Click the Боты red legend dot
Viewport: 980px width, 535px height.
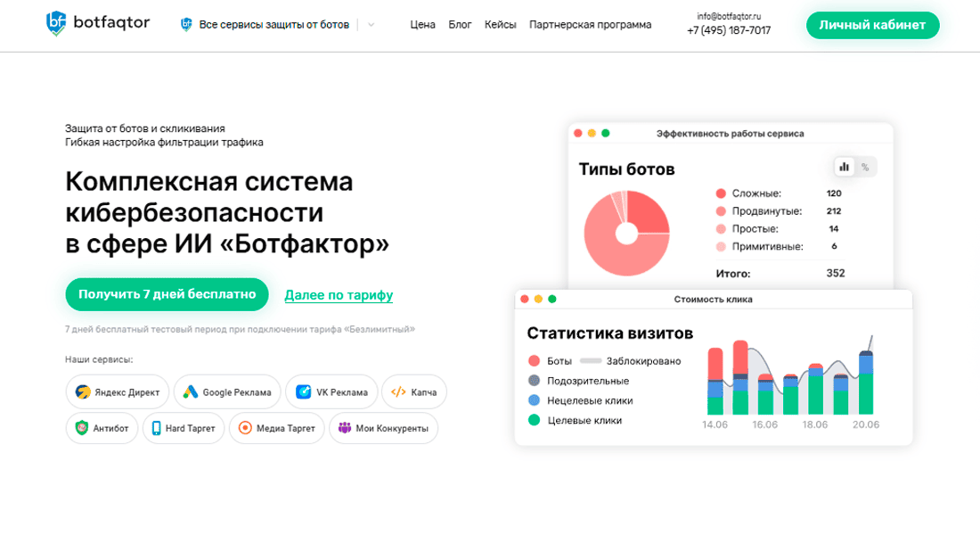[534, 360]
